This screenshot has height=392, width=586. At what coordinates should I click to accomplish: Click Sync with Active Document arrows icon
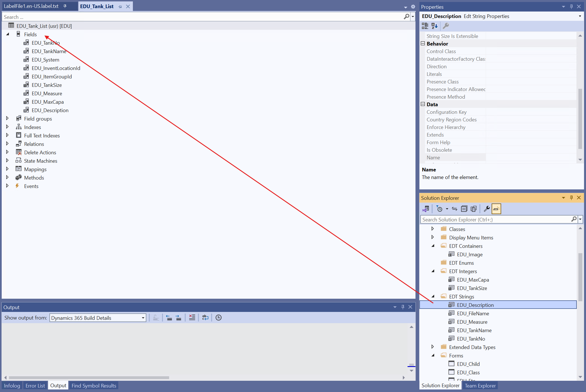tap(455, 209)
